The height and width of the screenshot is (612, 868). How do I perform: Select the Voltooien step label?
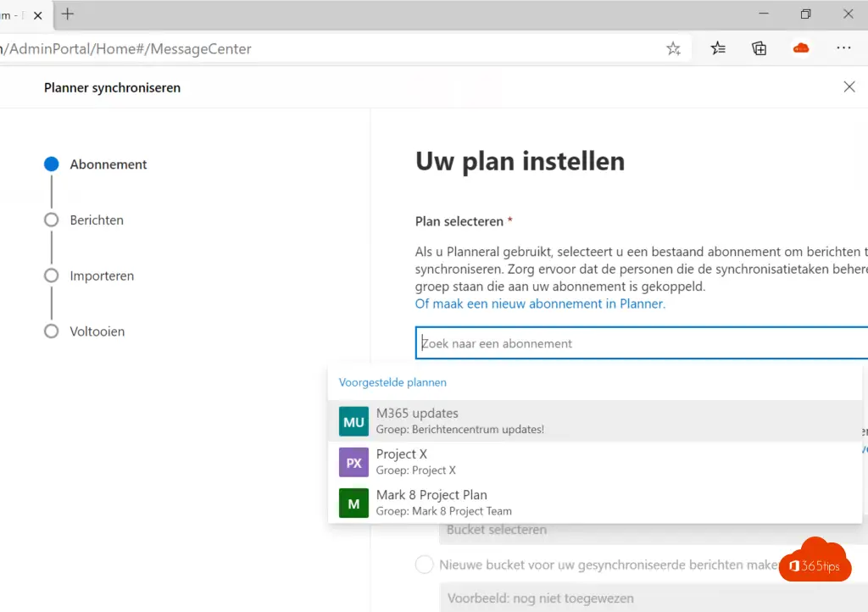coord(97,331)
